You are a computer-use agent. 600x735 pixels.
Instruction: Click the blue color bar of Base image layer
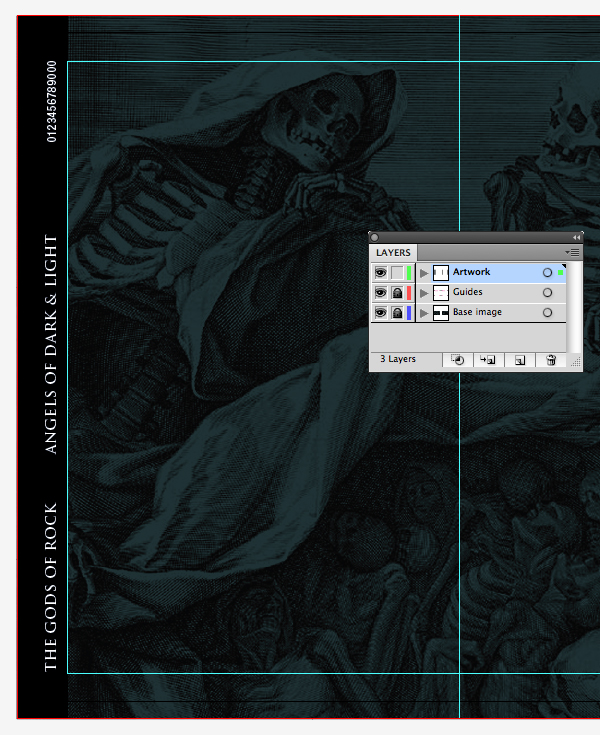(409, 313)
